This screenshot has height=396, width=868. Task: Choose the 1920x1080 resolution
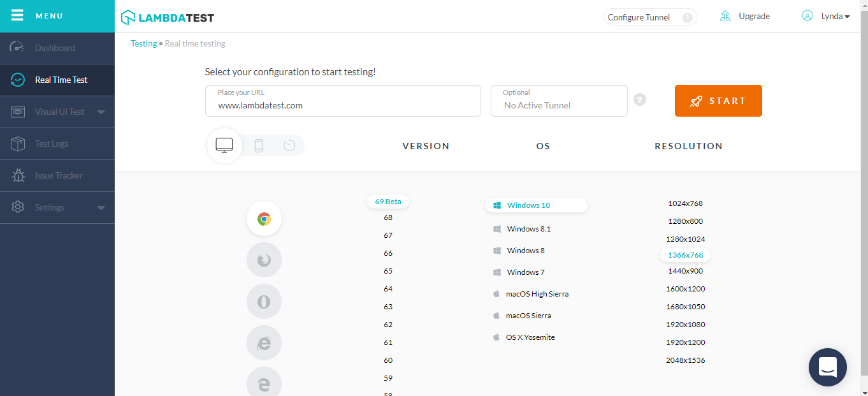click(685, 325)
